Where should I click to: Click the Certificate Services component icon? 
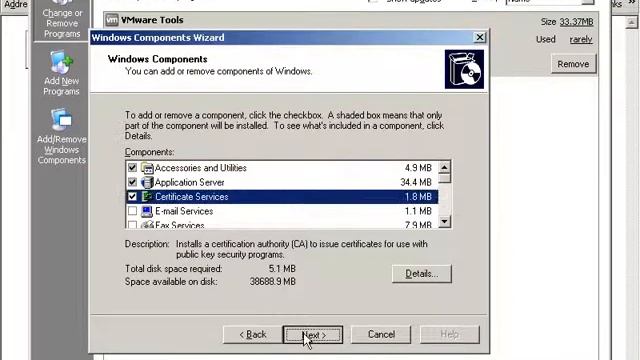pyautogui.click(x=147, y=197)
